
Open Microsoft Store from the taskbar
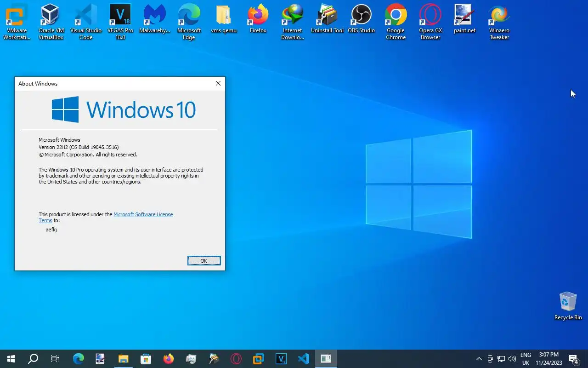pyautogui.click(x=146, y=359)
